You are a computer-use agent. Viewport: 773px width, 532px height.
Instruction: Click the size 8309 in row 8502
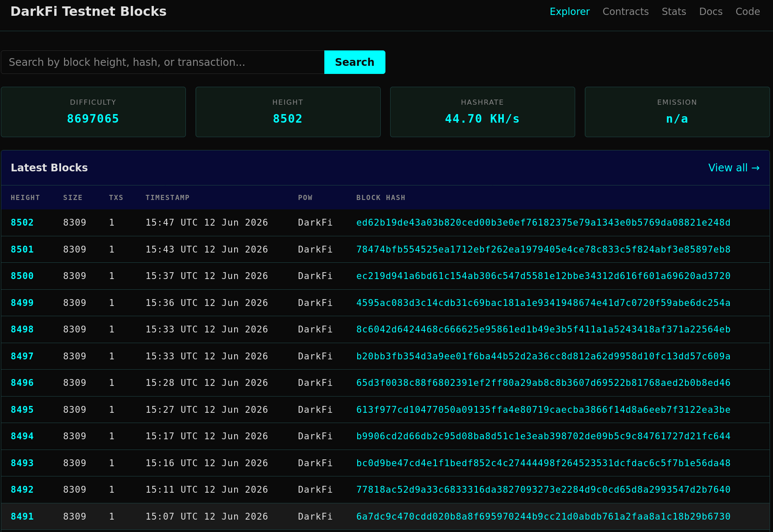pos(75,223)
